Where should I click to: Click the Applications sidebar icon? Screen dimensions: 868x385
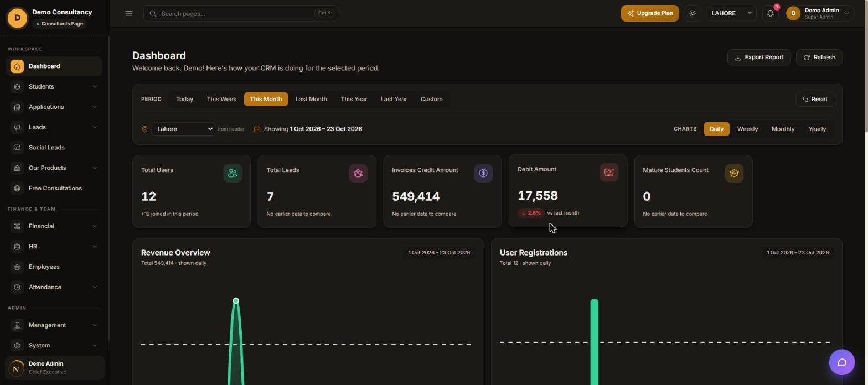click(17, 107)
